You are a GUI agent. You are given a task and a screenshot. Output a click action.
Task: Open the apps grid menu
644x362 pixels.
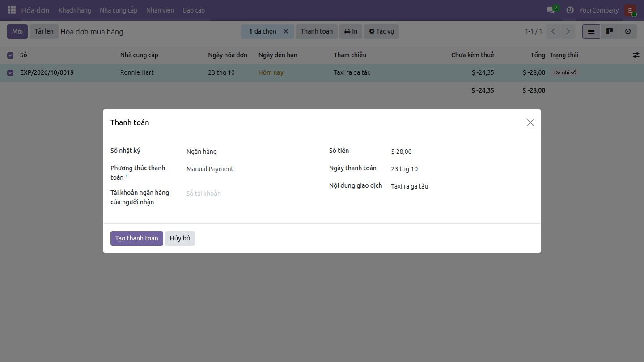coord(12,10)
